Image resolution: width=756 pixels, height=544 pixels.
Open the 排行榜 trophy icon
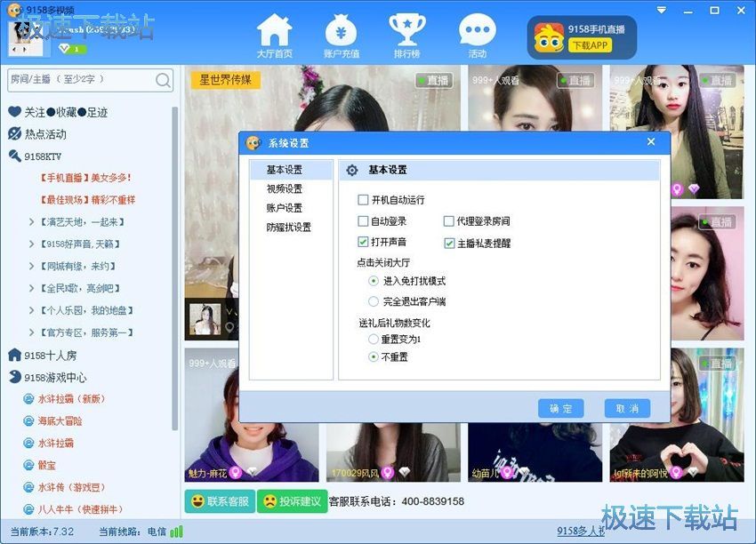(407, 36)
